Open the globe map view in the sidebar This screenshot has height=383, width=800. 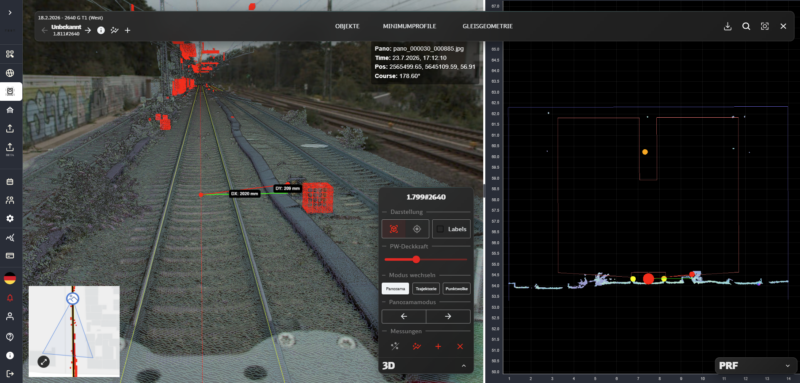(10, 73)
